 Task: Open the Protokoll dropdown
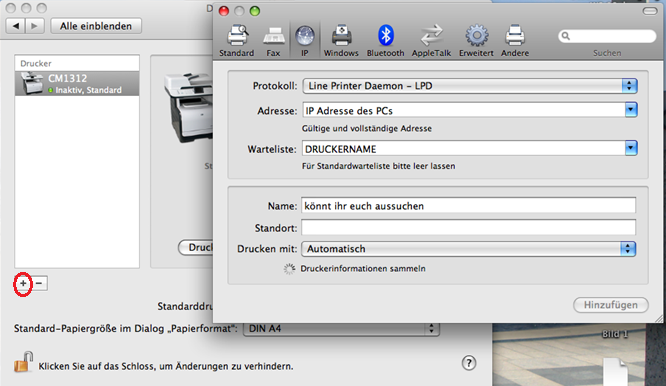coord(470,86)
